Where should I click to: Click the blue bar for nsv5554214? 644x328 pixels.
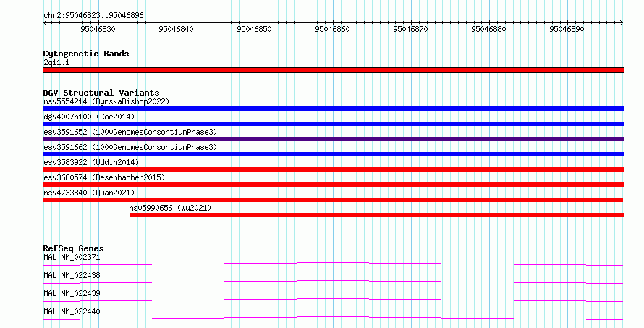click(x=333, y=109)
